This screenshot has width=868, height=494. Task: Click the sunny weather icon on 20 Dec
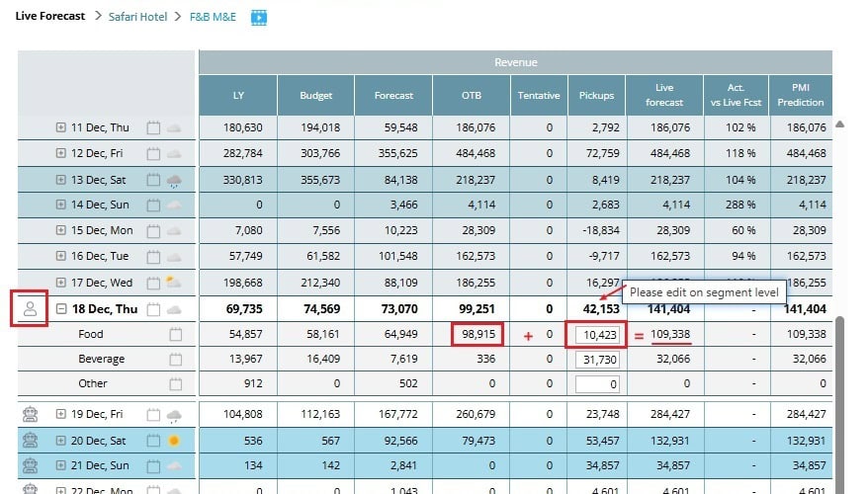coord(174,440)
